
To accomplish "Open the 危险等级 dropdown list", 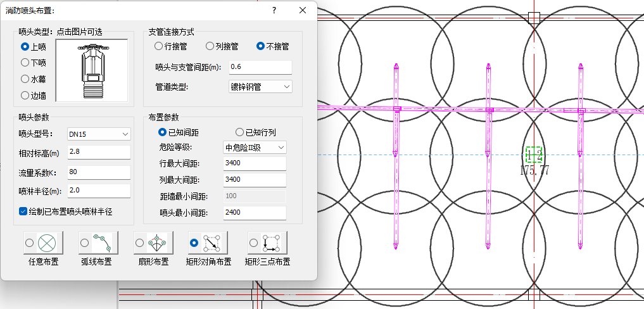I will click(x=255, y=148).
